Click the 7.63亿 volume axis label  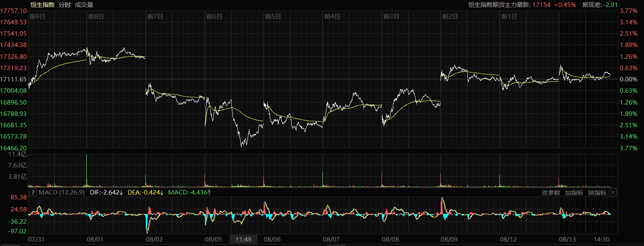17,165
